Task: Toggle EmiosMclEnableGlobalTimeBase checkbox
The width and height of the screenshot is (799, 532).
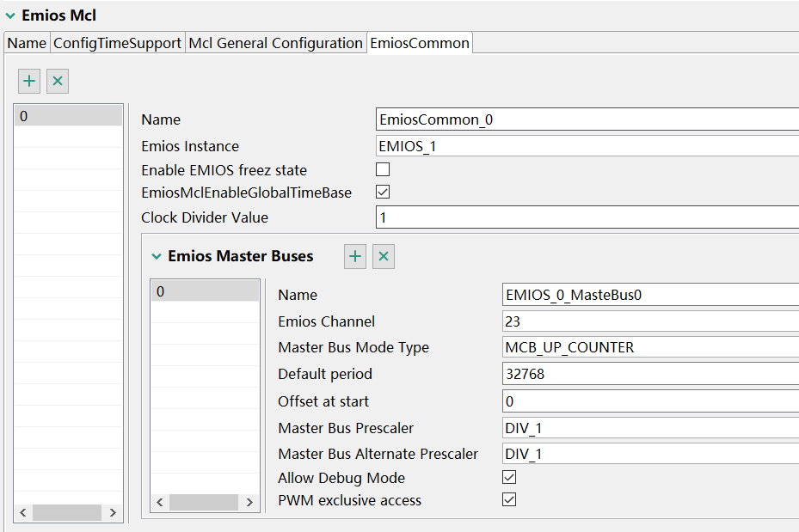Action: 384,193
